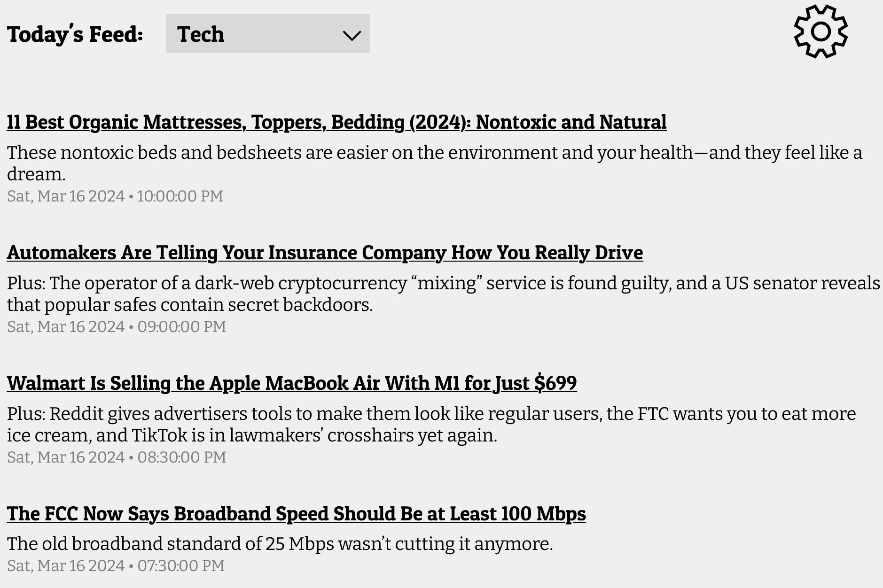Open the Today's Feed category dropdown

[267, 34]
